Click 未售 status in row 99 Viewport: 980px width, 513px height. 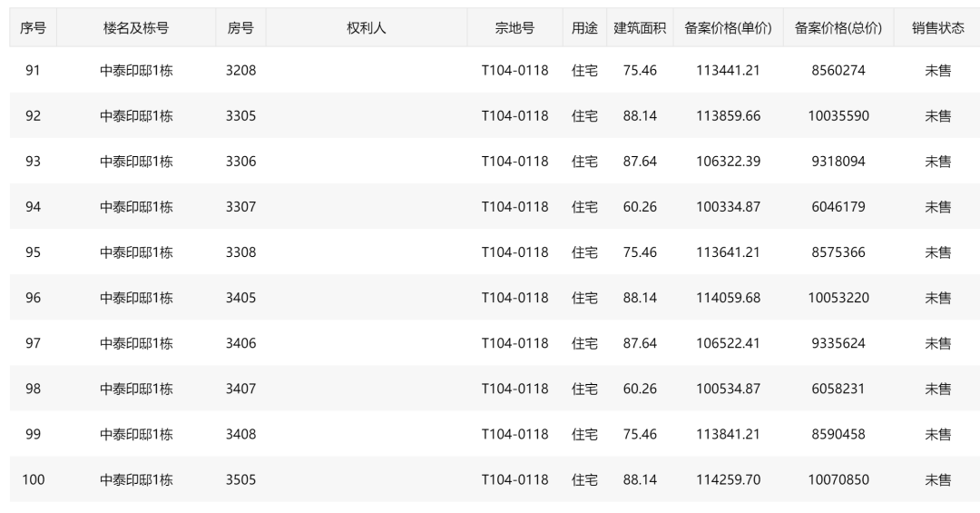pyautogui.click(x=937, y=434)
